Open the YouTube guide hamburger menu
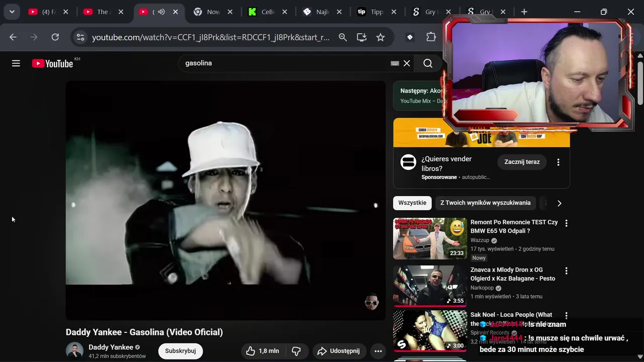 (x=16, y=63)
